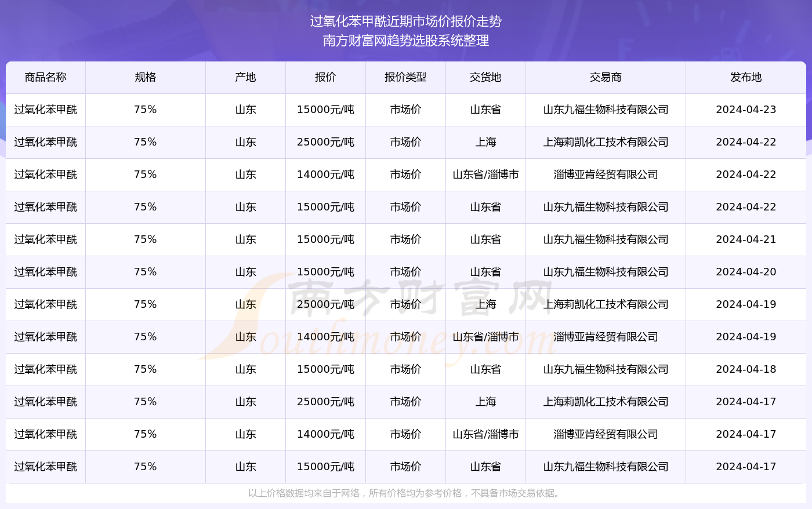Select the 2024-04-22 date beside 淄博亚肯经贸有限公司

pyautogui.click(x=746, y=174)
